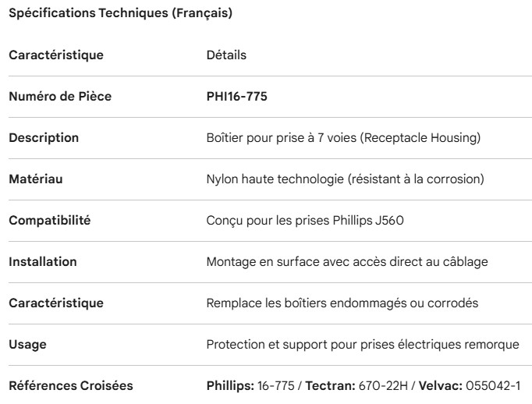The image size is (532, 404).
Task: Click the Numéro de Pièce row label
Action: click(60, 97)
